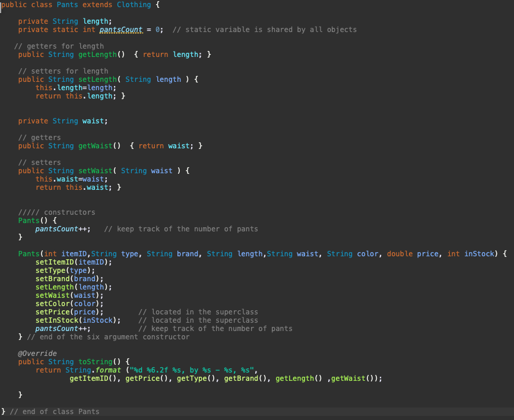This screenshot has width=514, height=420.
Task: Click the 'int itemID' parameter in the constructor signature
Action: point(65,254)
